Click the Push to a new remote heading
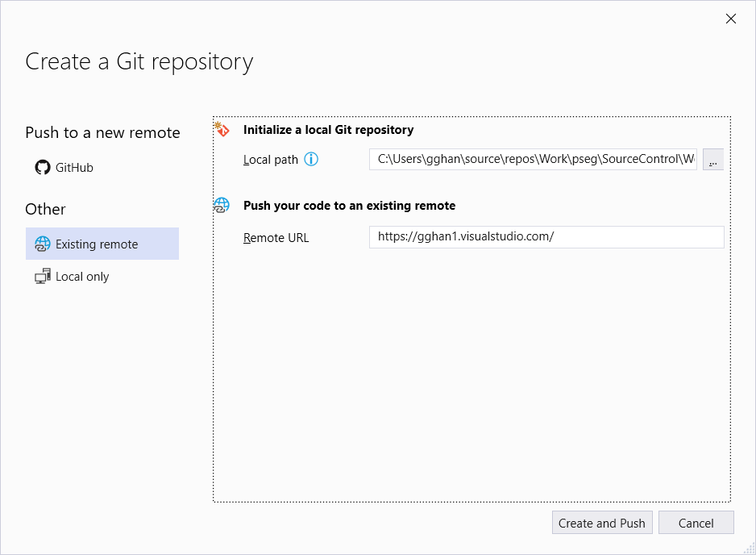Image resolution: width=756 pixels, height=555 pixels. click(x=102, y=132)
